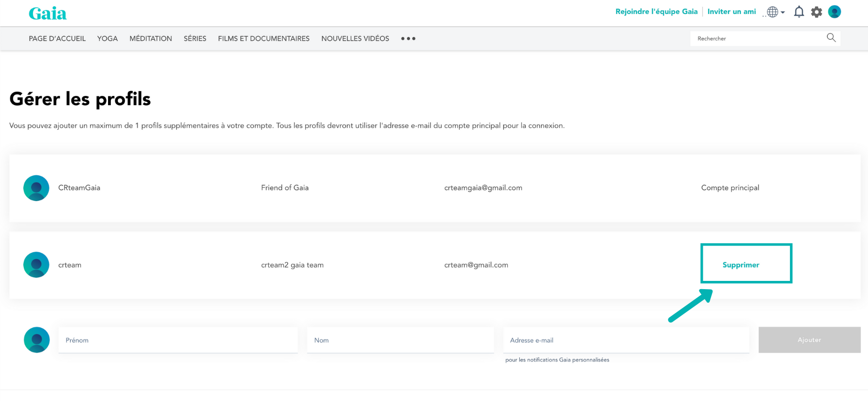Viewport: 868px width, 401px height.
Task: Click the crteamgaia@gmail.com email text
Action: click(x=483, y=188)
